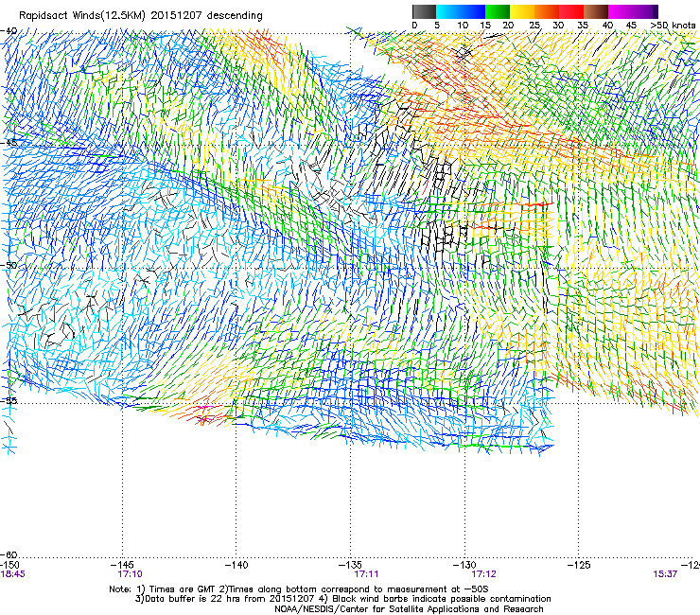Click the -60 latitude axis label
The width and height of the screenshot is (700, 615).
[x=9, y=554]
